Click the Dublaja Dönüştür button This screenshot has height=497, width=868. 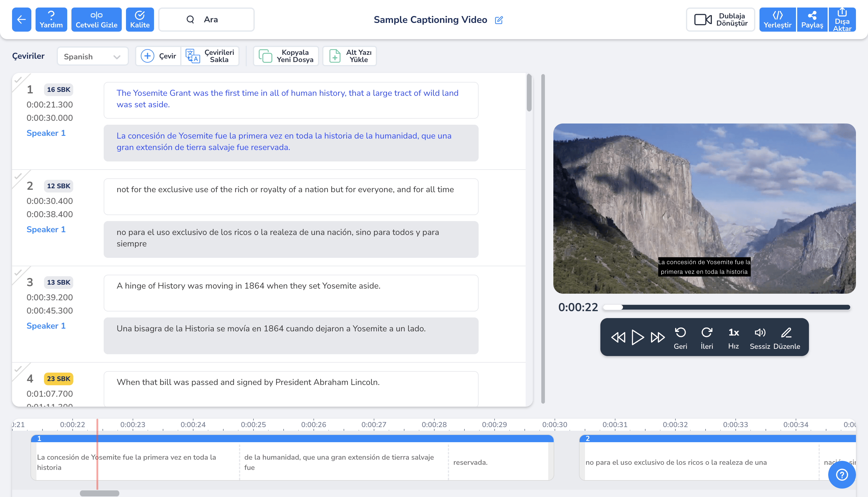pos(720,20)
